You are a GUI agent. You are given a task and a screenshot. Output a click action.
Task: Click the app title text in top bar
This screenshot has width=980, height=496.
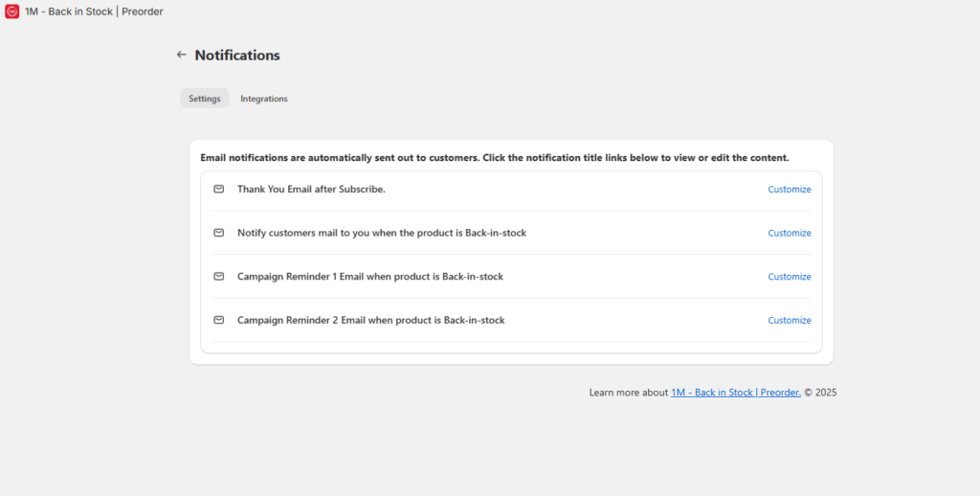click(x=94, y=11)
